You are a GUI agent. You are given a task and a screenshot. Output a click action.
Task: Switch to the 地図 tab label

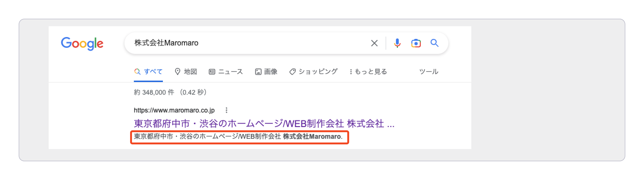click(x=190, y=71)
